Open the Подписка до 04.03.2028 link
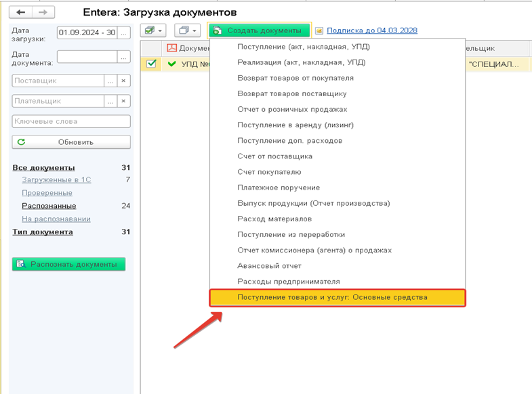The image size is (532, 394). coord(372,30)
